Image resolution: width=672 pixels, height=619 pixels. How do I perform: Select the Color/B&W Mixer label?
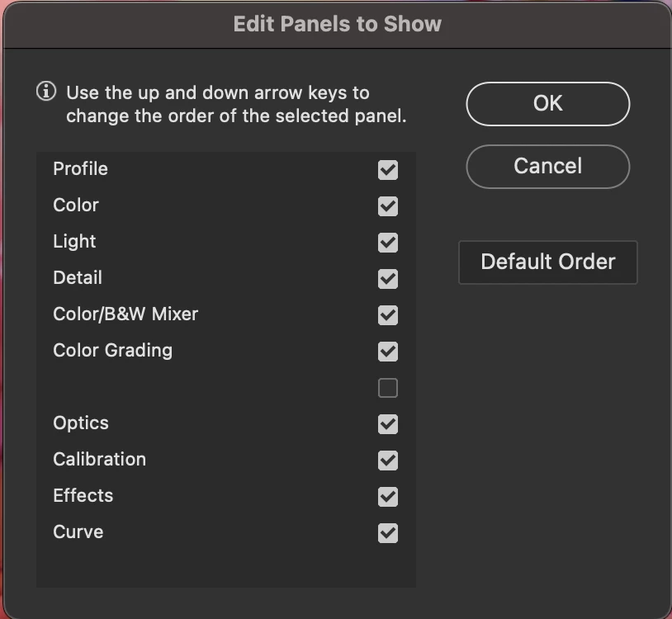coord(125,314)
